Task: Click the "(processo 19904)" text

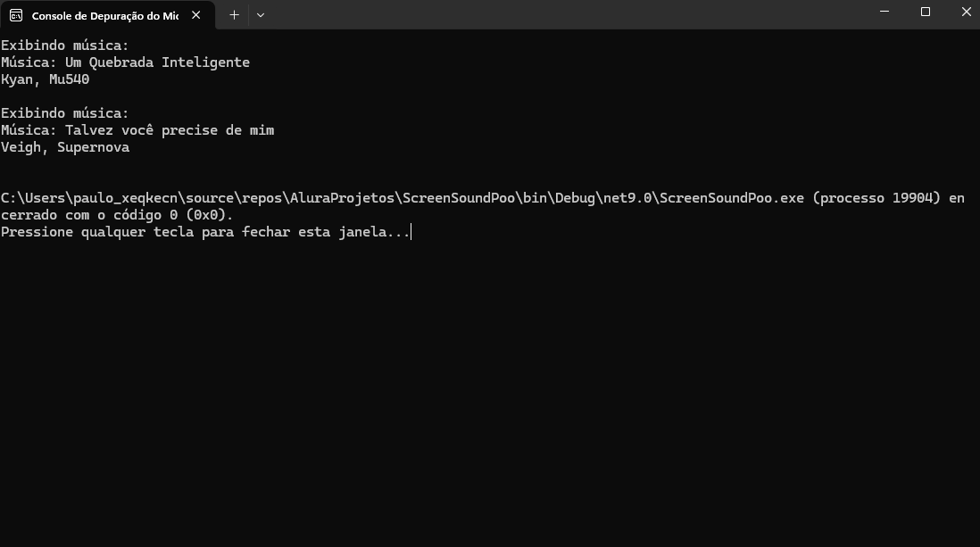Action: pos(876,198)
